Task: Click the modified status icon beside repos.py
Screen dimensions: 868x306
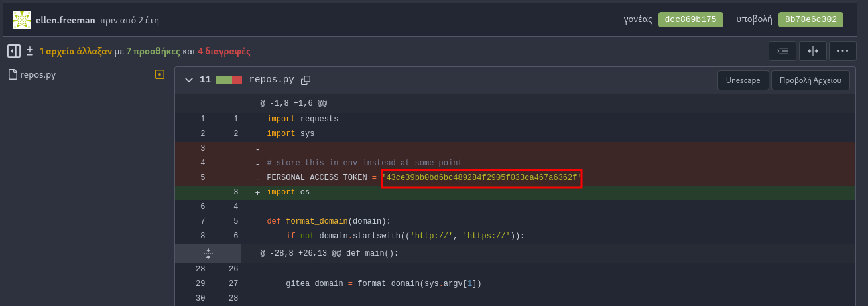Action: coord(159,74)
